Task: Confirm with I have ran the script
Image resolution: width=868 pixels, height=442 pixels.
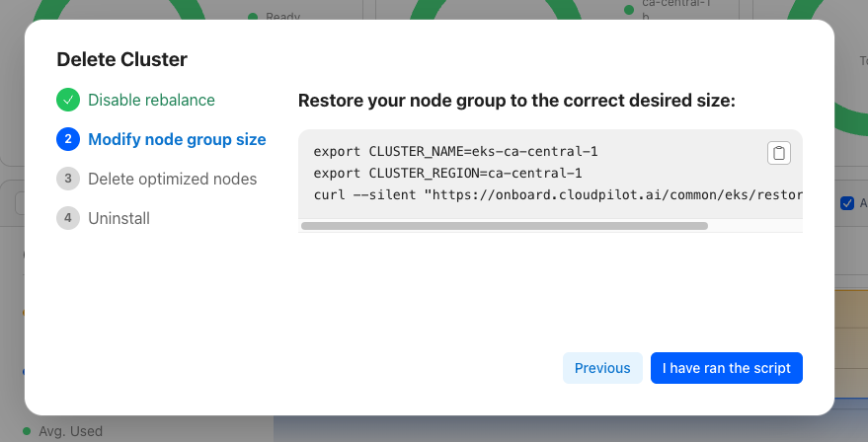Action: click(726, 368)
